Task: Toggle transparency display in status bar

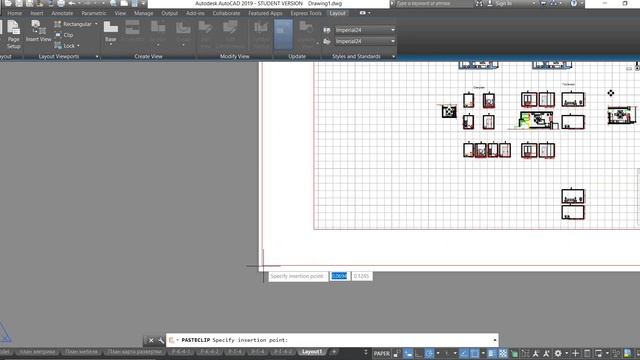Action: pos(503,353)
